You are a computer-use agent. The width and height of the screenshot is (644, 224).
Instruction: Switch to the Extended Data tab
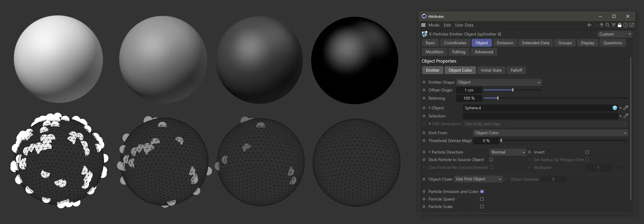(x=536, y=43)
